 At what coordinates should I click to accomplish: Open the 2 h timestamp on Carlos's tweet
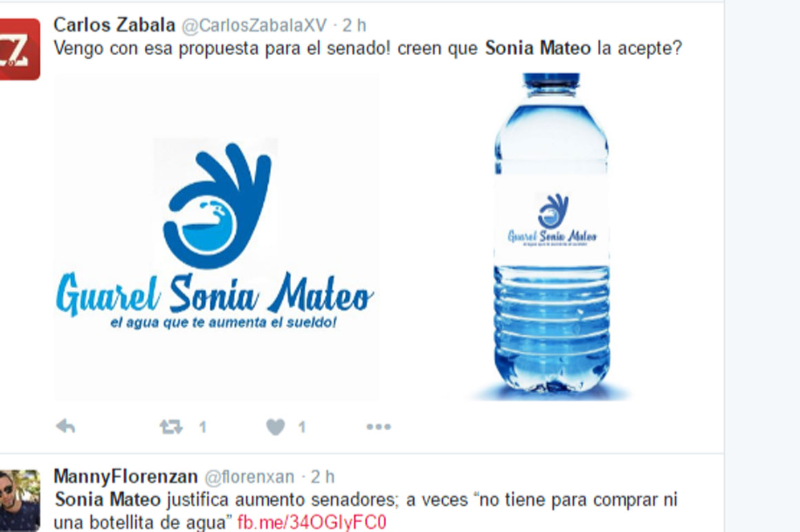click(x=354, y=25)
